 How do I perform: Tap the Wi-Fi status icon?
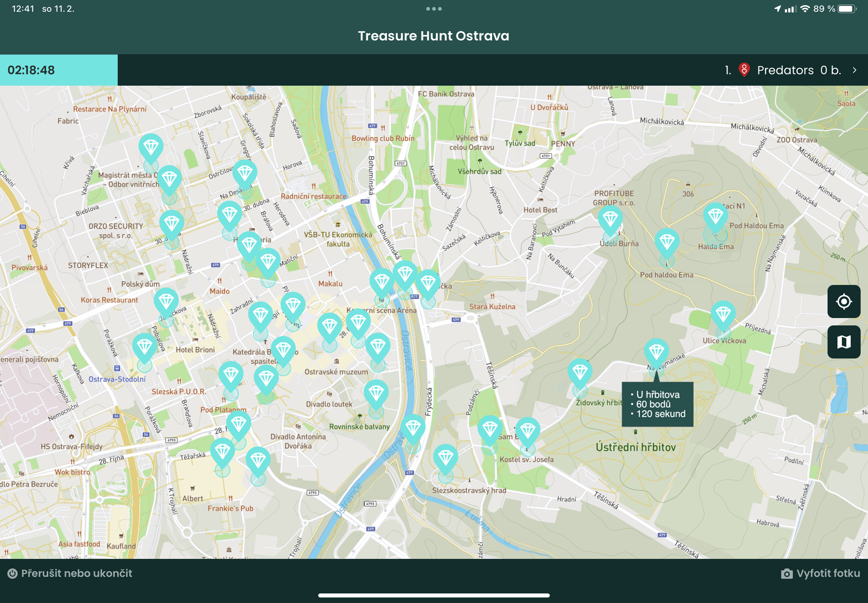pyautogui.click(x=805, y=9)
